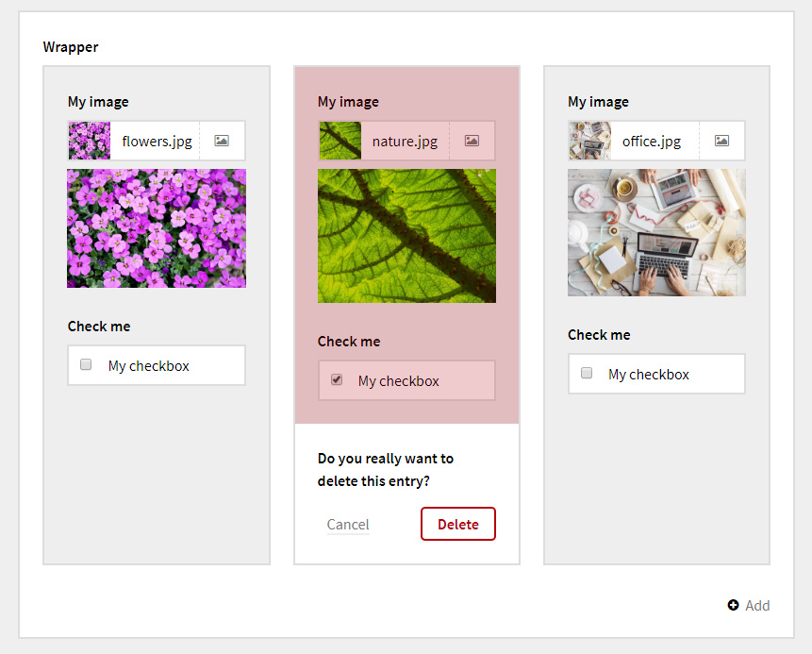Tick the checkbox in the office entry
Screen dimensions: 812x654
point(587,374)
